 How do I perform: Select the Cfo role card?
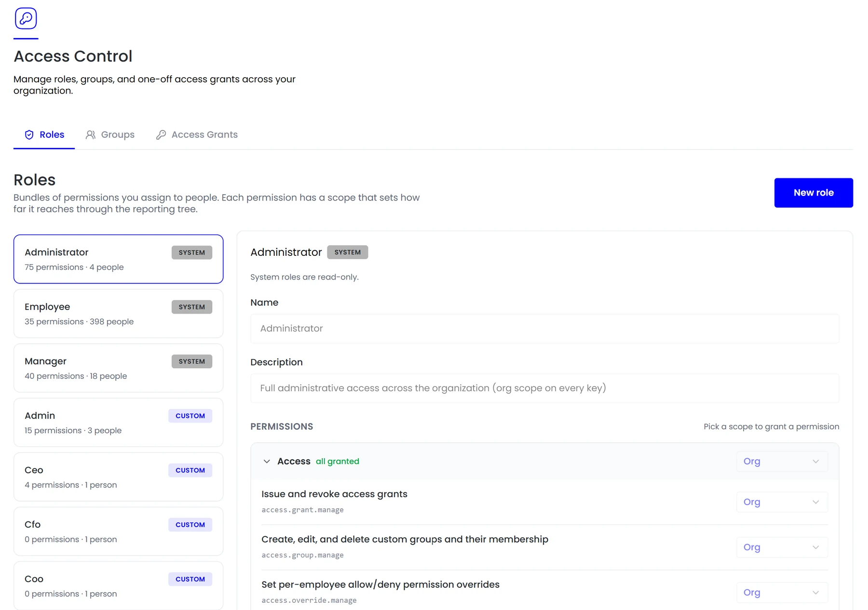(118, 531)
